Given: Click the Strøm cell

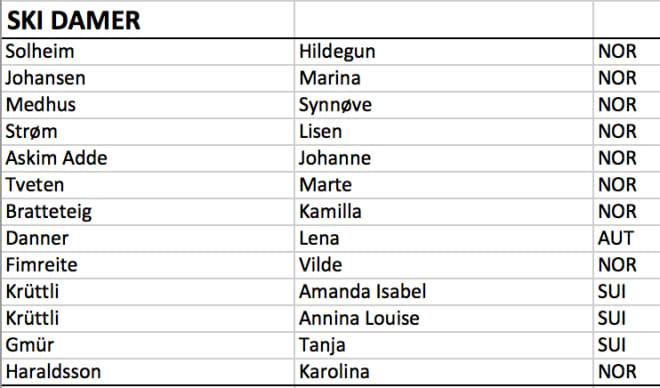Looking at the screenshot, I should click(x=148, y=132).
